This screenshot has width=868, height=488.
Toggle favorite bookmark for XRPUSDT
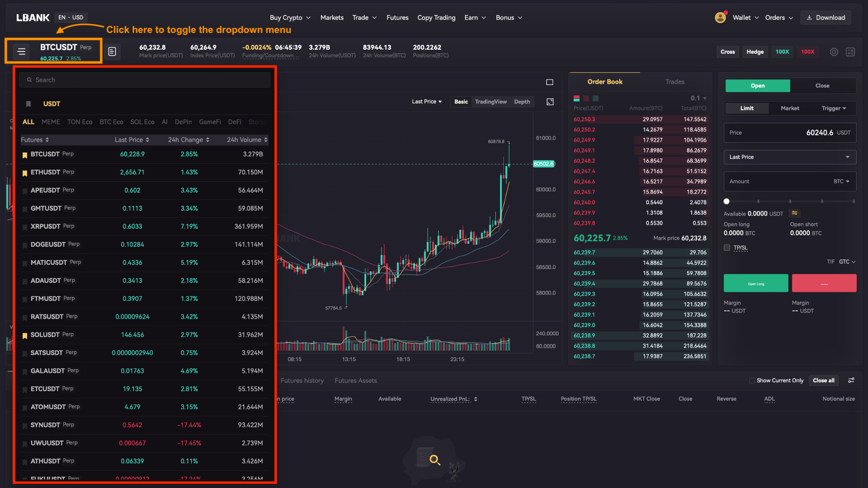(x=25, y=227)
